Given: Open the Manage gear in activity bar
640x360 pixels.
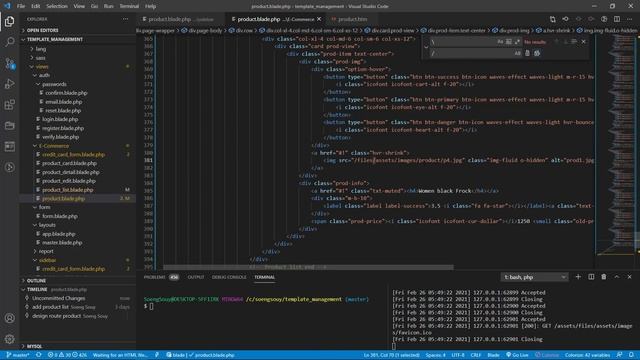Looking at the screenshot, I should [9, 339].
